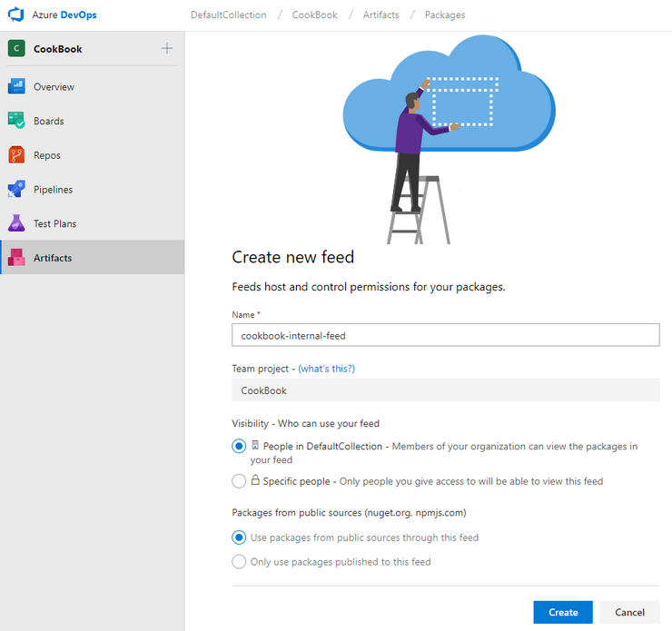
Task: Go to Test Plans menu item
Action: (93, 223)
